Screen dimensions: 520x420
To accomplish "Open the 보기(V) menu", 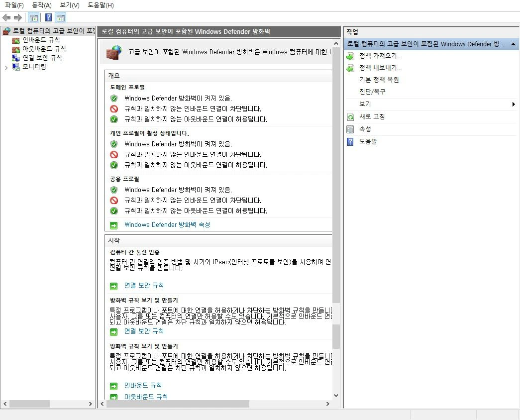I will pyautogui.click(x=70, y=5).
